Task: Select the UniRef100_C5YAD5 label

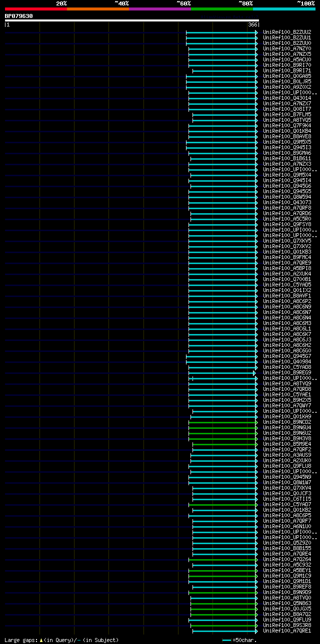Action: 287,285
